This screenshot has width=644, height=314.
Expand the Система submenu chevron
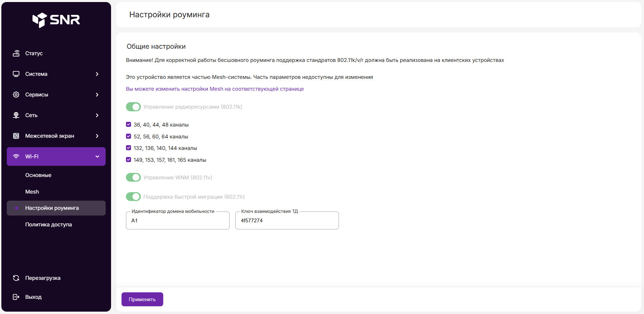tap(97, 74)
